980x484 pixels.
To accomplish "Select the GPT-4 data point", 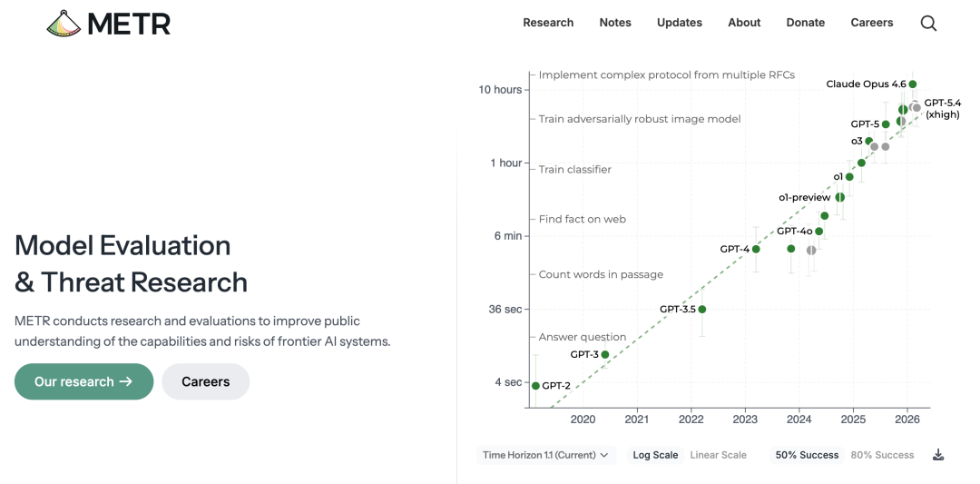I will (756, 249).
